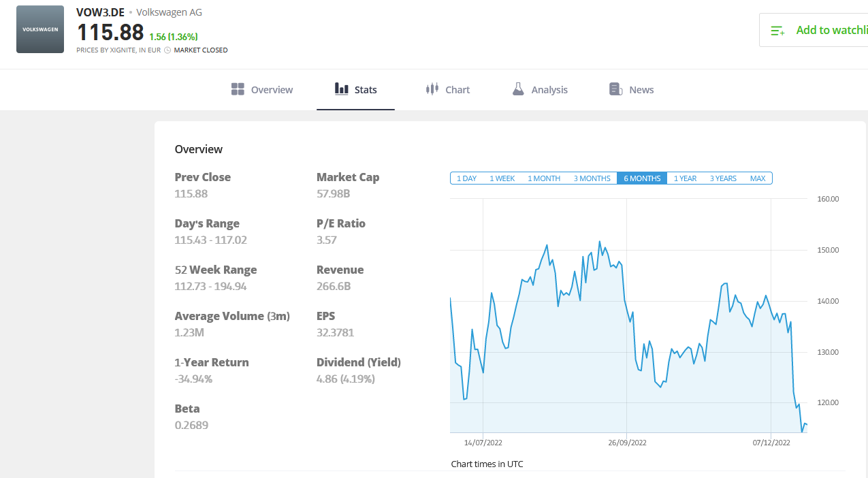
Task: Click the Day's Range value 115.43 - 117.02
Action: [x=211, y=240]
